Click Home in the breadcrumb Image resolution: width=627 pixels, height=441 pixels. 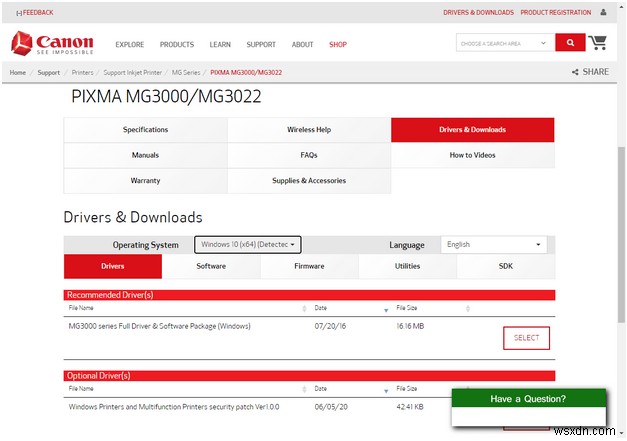18,73
